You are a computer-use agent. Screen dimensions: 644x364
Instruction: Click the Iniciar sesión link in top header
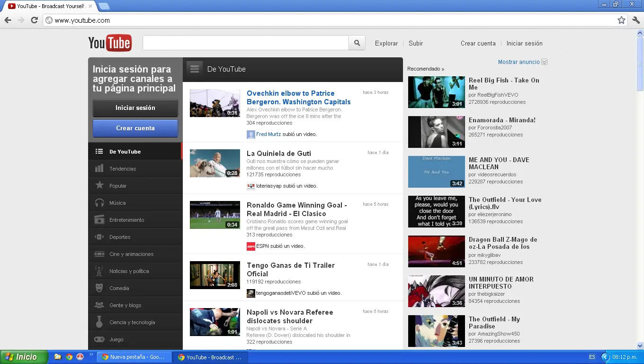[525, 43]
